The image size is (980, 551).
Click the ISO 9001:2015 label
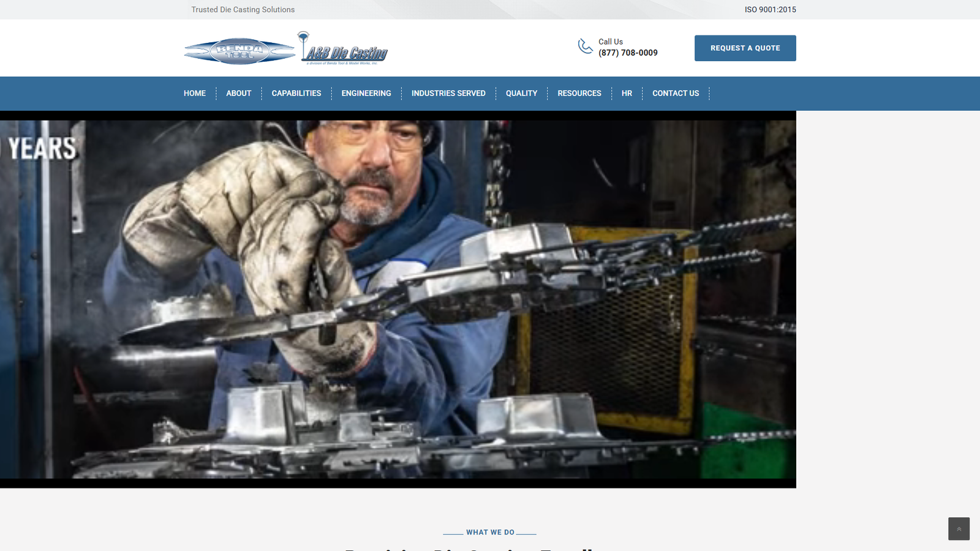point(769,9)
